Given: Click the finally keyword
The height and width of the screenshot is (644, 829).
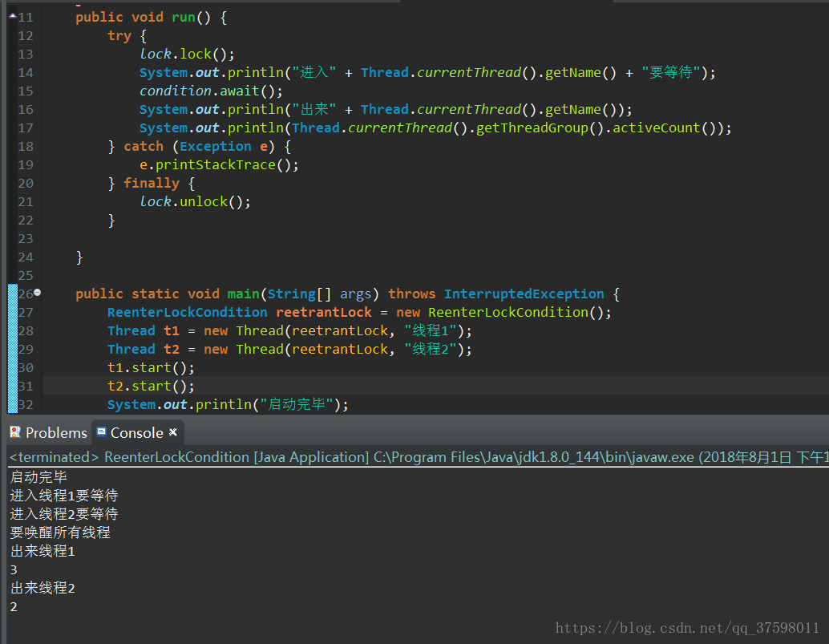Looking at the screenshot, I should [x=152, y=184].
